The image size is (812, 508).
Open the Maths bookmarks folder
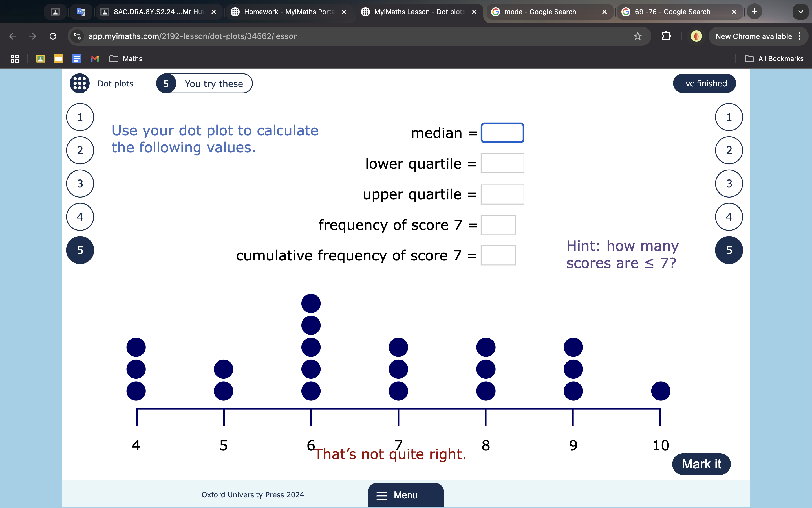[x=126, y=59]
